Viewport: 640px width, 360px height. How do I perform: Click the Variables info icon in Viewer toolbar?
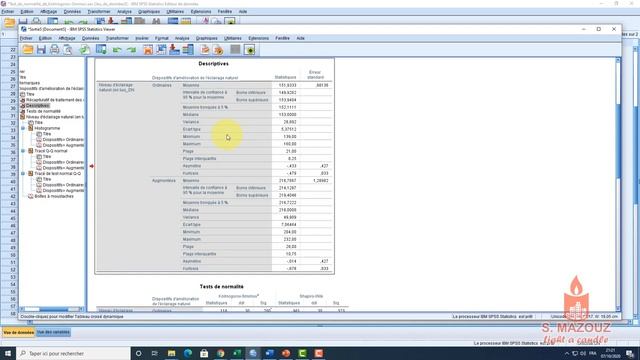click(x=188, y=50)
